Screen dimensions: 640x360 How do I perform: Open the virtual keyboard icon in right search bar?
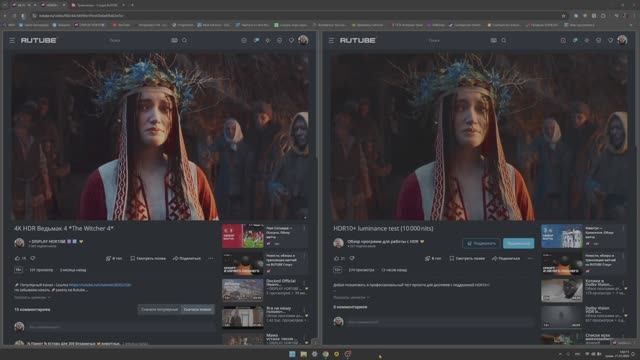(x=493, y=40)
